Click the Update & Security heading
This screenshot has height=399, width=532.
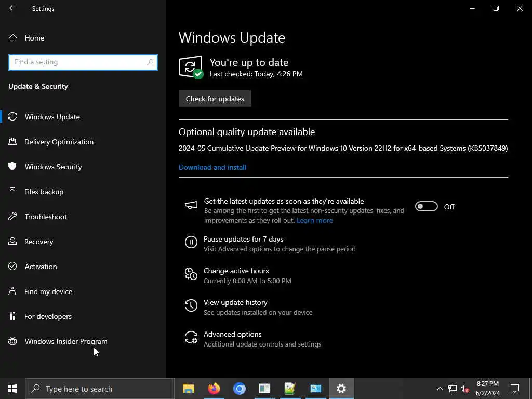pos(38,87)
